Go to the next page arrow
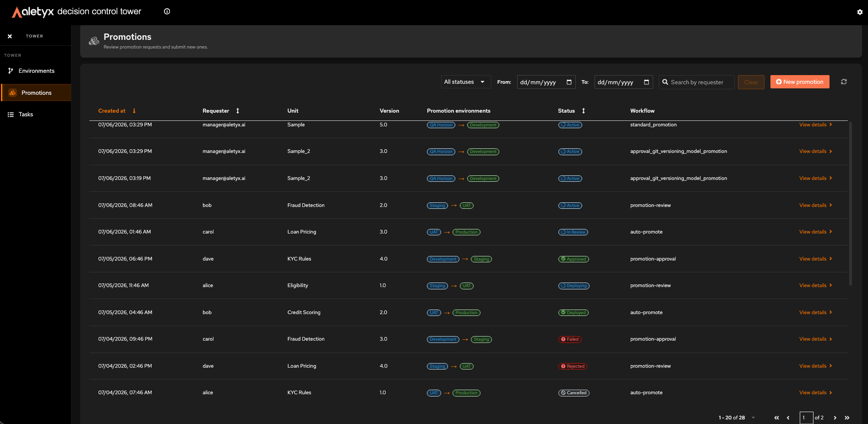The height and width of the screenshot is (424, 868). [835, 418]
